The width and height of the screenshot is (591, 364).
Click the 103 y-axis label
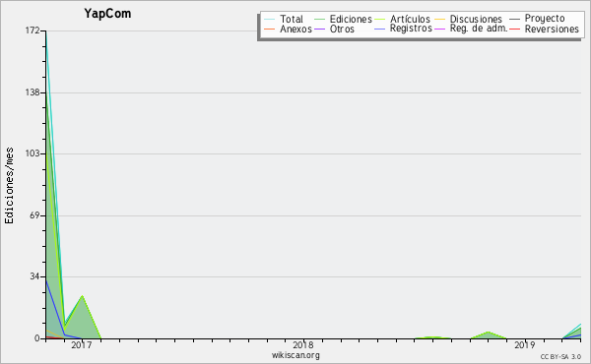[x=33, y=153]
